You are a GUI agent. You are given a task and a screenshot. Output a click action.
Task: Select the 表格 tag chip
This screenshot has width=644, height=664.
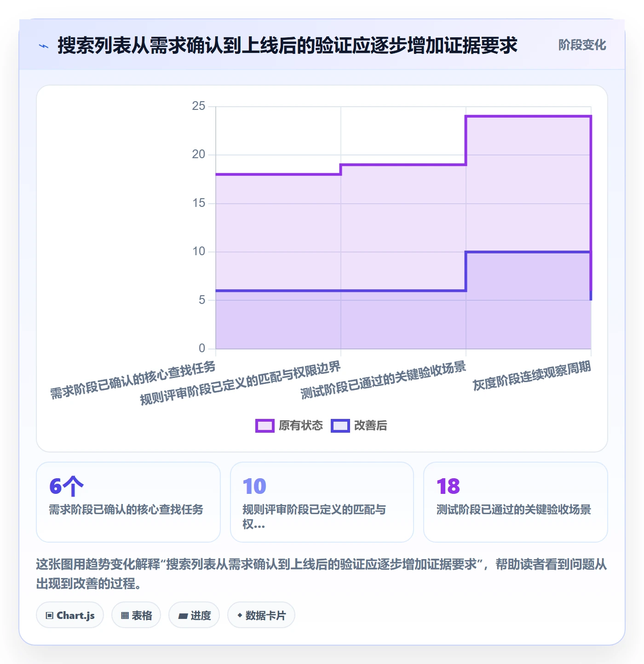click(136, 615)
